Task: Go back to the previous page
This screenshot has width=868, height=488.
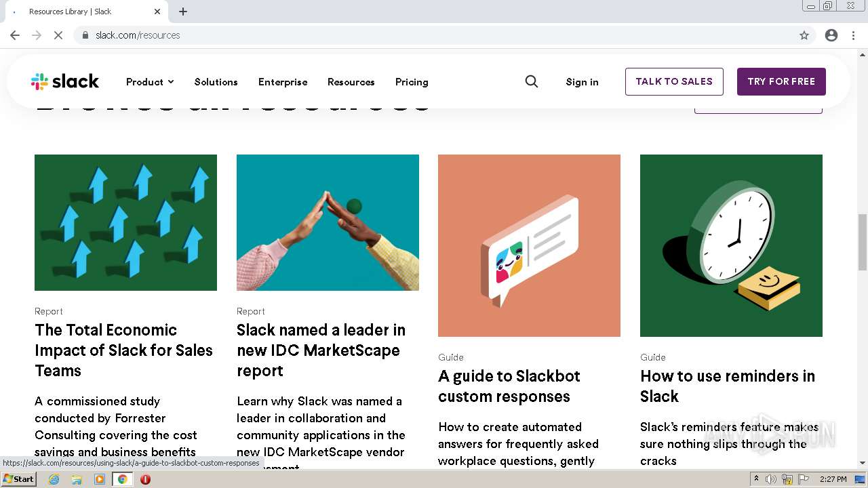Action: pos(15,35)
